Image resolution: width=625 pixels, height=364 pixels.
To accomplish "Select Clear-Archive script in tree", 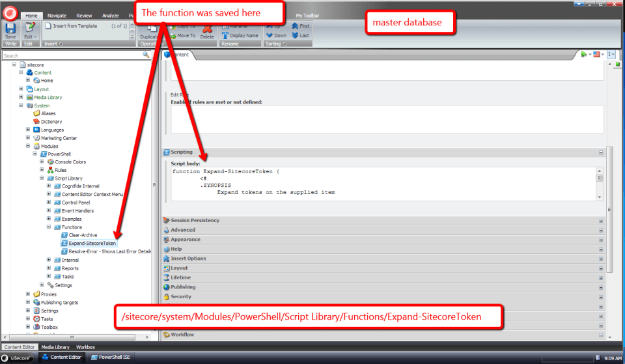I will [83, 235].
